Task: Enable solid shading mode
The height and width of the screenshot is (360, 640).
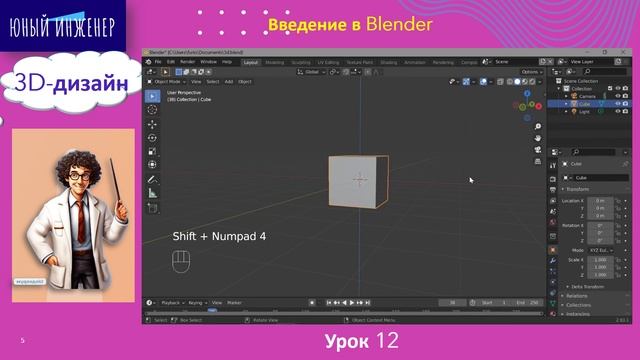Action: (x=517, y=82)
